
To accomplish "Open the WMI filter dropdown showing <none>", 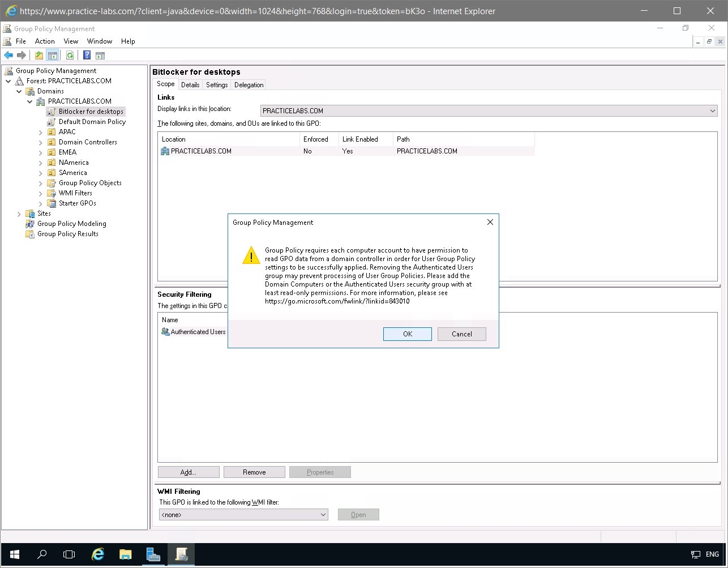I will pyautogui.click(x=323, y=514).
